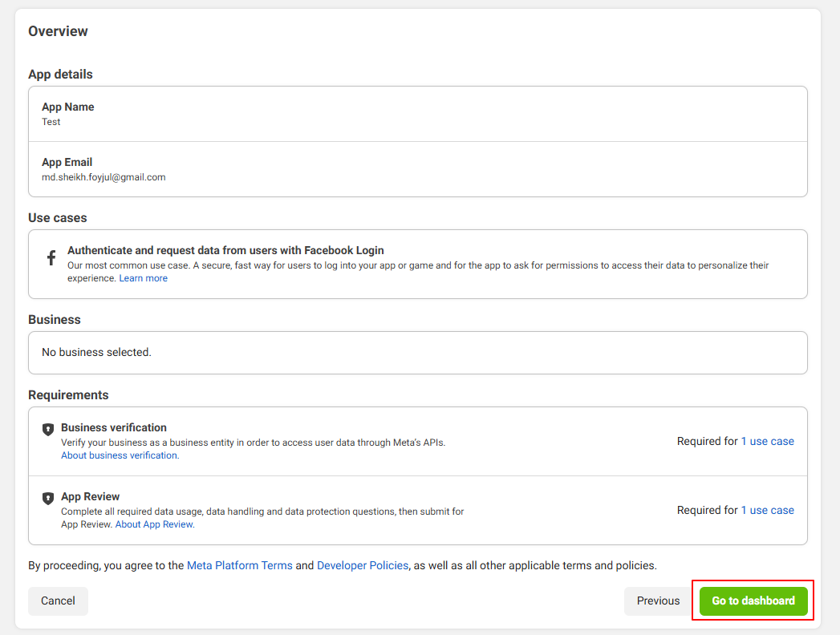The width and height of the screenshot is (840, 635).
Task: Click the Business section heading
Action: tap(54, 320)
